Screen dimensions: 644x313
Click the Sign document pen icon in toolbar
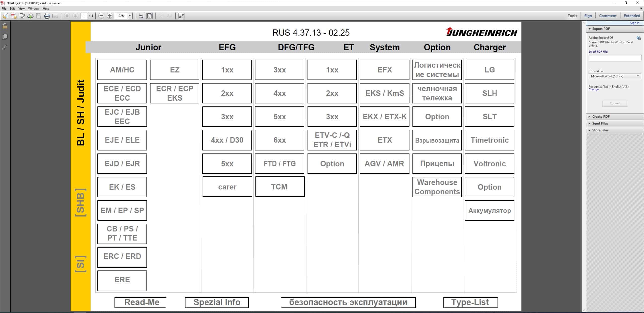[x=22, y=16]
